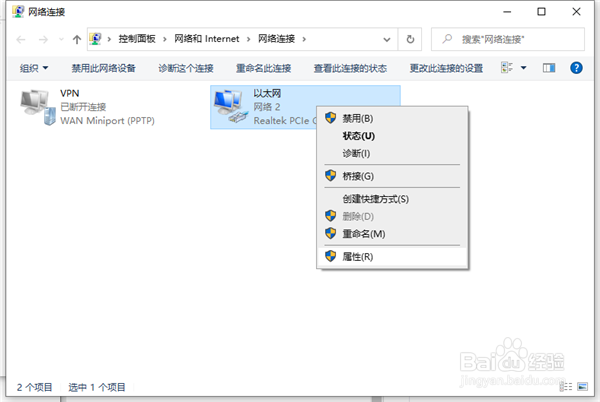600x402 pixels.
Task: Close the 网络连接 window
Action: [576, 12]
